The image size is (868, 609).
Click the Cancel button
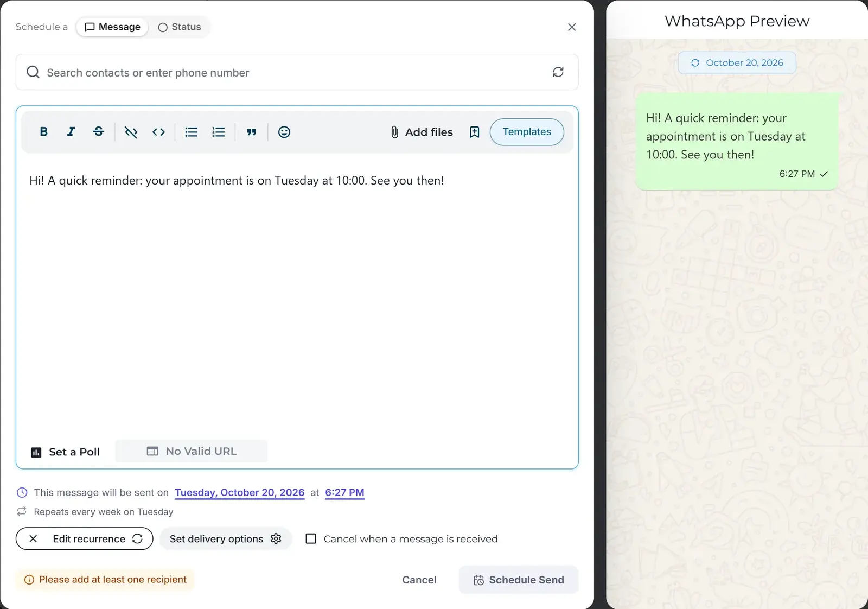(x=419, y=580)
